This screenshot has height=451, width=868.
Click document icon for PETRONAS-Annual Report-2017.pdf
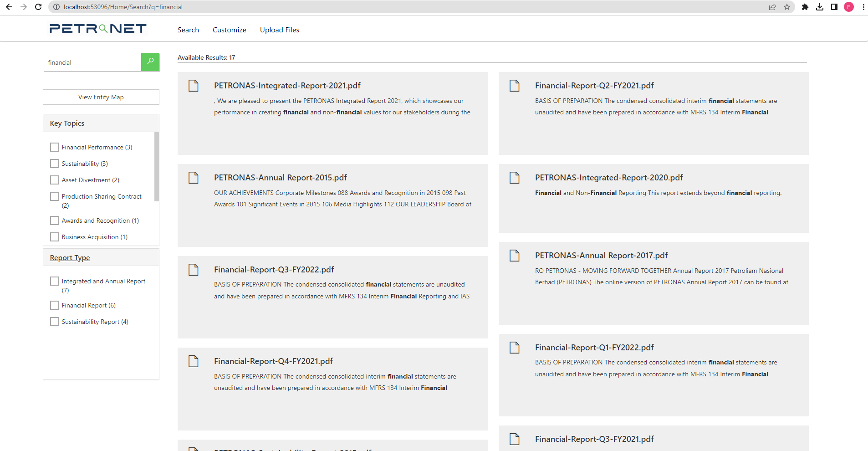click(x=515, y=256)
